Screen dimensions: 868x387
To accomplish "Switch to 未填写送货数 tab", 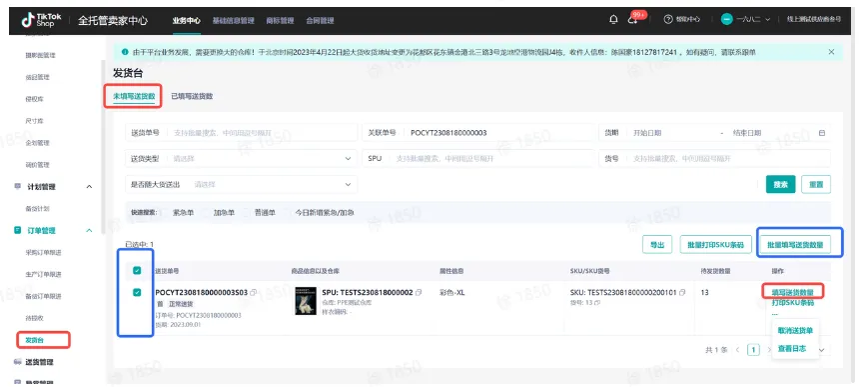I will [x=134, y=96].
